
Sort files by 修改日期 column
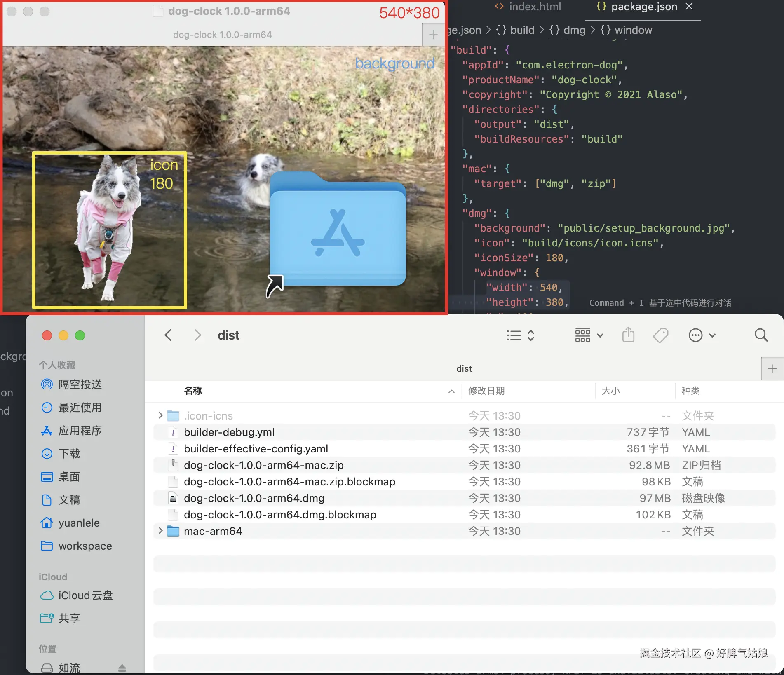pos(486,391)
